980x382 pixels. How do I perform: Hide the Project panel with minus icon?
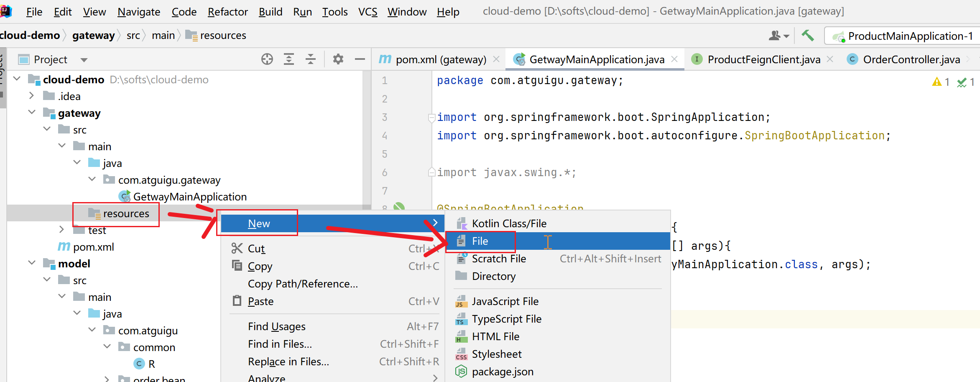(360, 59)
